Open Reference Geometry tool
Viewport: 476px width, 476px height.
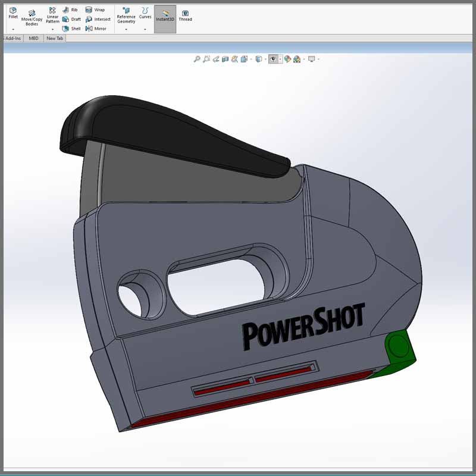126,15
